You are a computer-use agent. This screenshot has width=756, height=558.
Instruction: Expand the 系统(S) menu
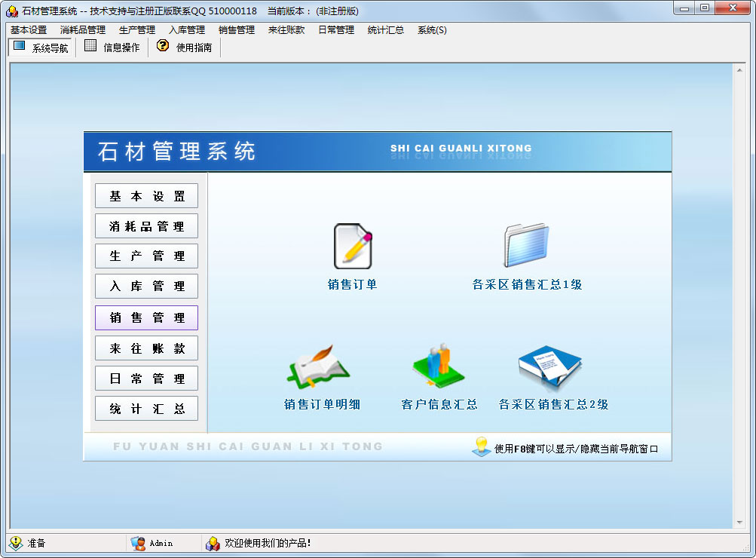coord(432,30)
